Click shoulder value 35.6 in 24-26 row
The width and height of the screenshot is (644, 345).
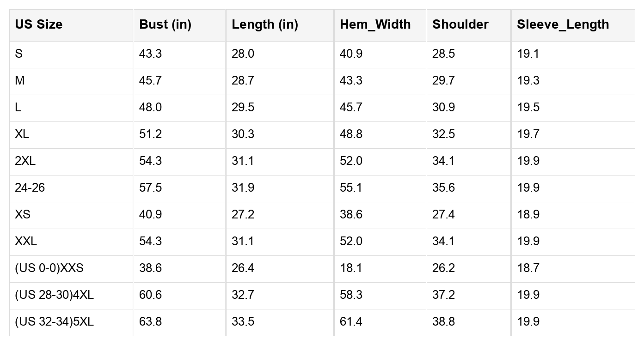pyautogui.click(x=443, y=188)
